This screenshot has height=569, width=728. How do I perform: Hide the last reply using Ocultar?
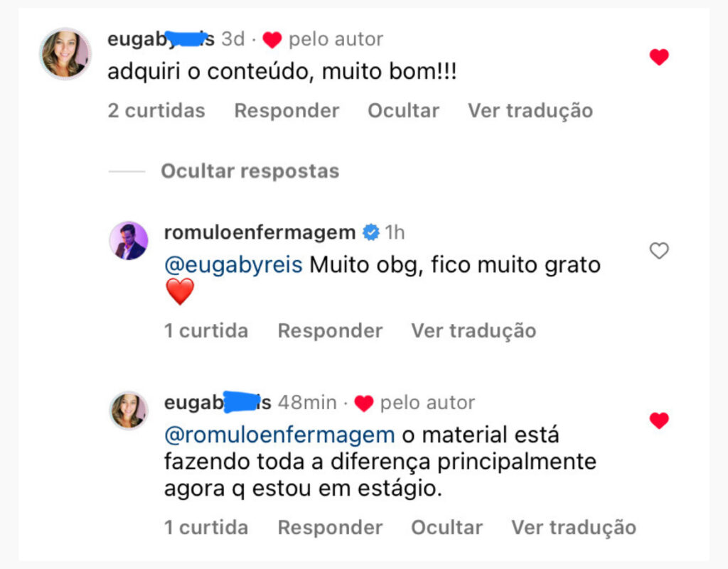point(446,528)
